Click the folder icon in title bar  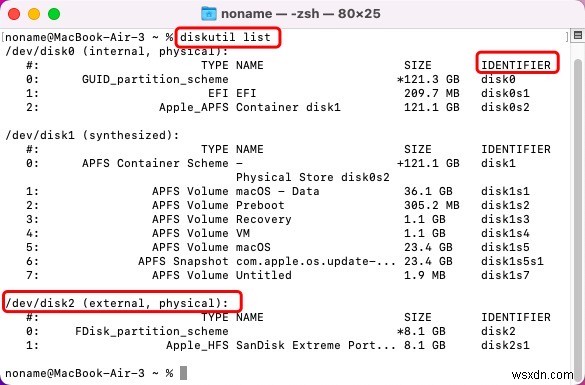209,14
